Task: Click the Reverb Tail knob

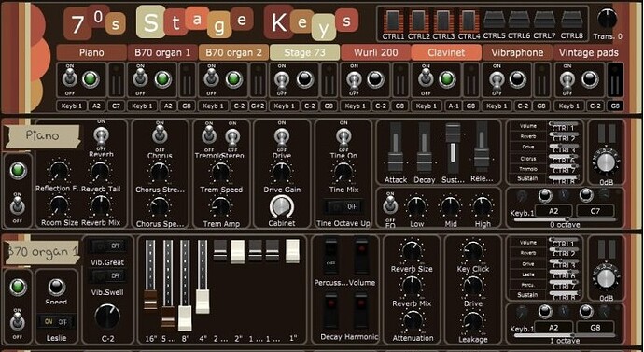Action: (x=100, y=172)
